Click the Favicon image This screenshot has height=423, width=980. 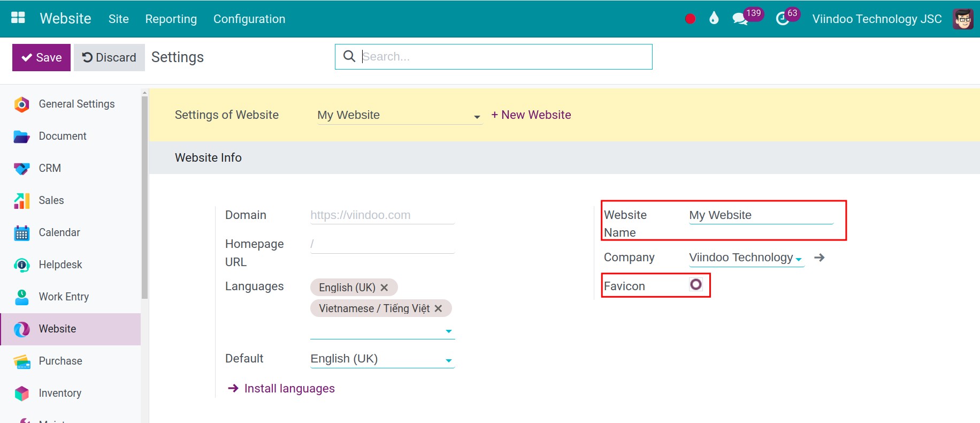pos(695,284)
